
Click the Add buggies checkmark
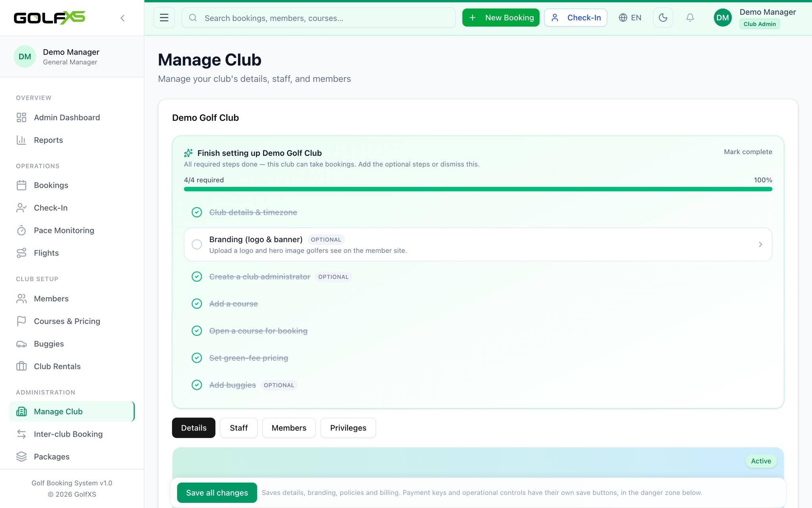pyautogui.click(x=197, y=385)
